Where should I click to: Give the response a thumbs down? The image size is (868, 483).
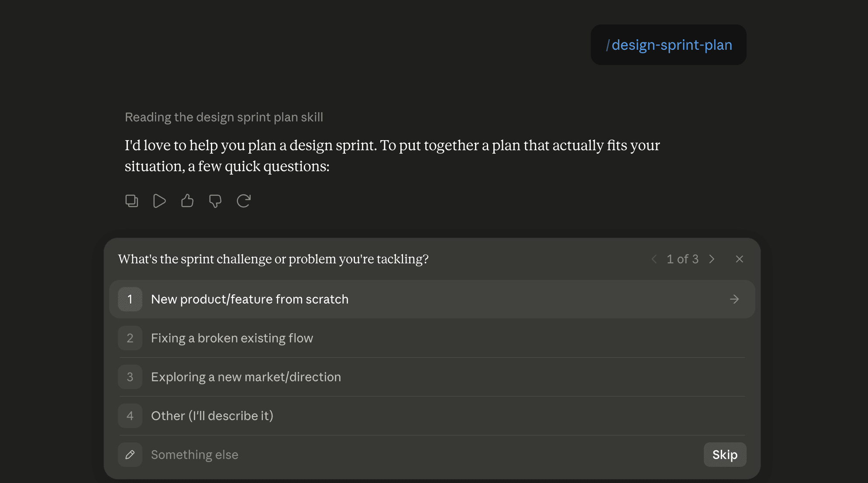pos(215,201)
